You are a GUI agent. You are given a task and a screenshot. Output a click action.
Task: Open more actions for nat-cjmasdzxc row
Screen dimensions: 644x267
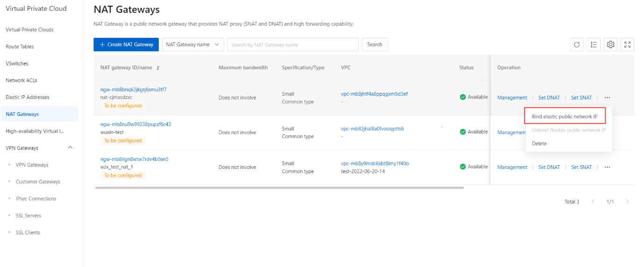tap(607, 98)
